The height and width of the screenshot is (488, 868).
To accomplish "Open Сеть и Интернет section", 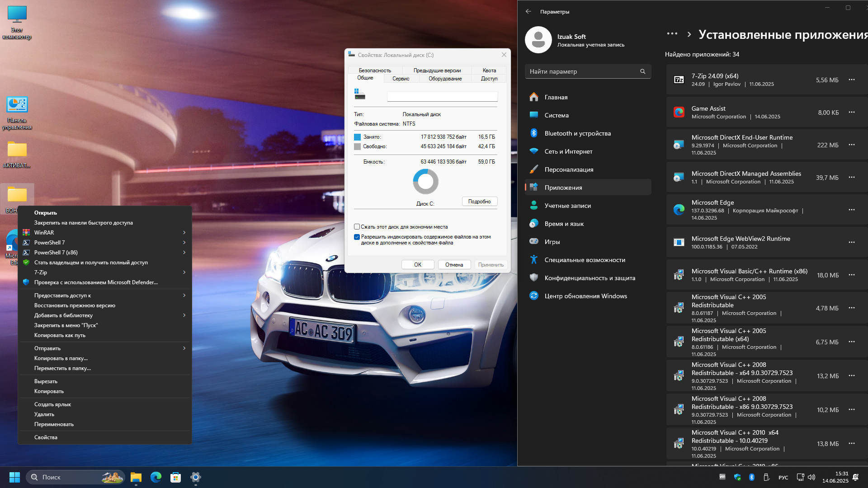I will (x=588, y=151).
